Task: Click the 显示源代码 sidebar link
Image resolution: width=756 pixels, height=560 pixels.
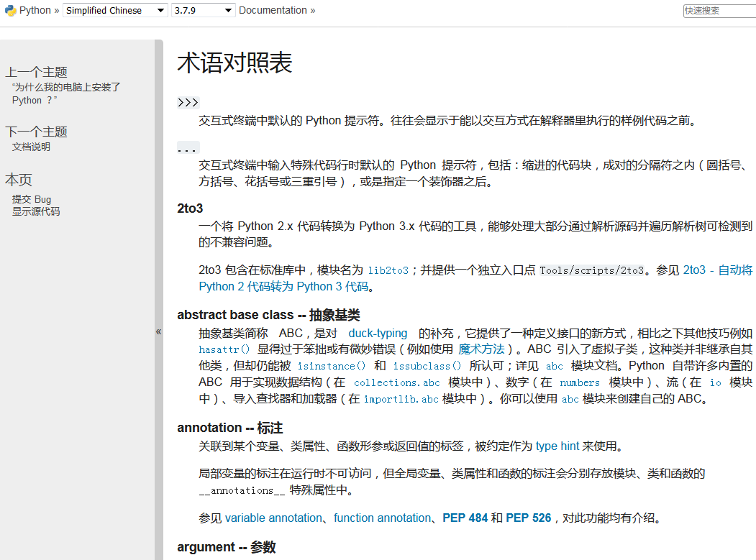Action: (36, 211)
